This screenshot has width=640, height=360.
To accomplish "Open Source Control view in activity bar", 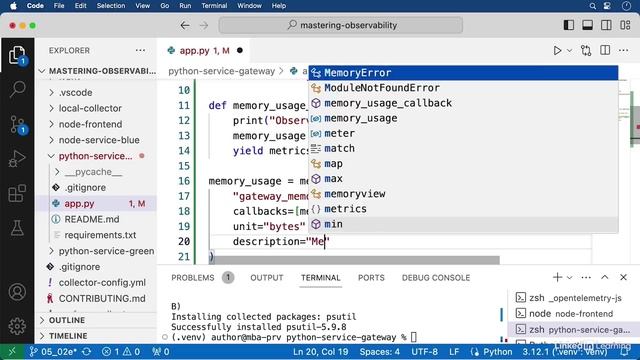I will pyautogui.click(x=17, y=124).
